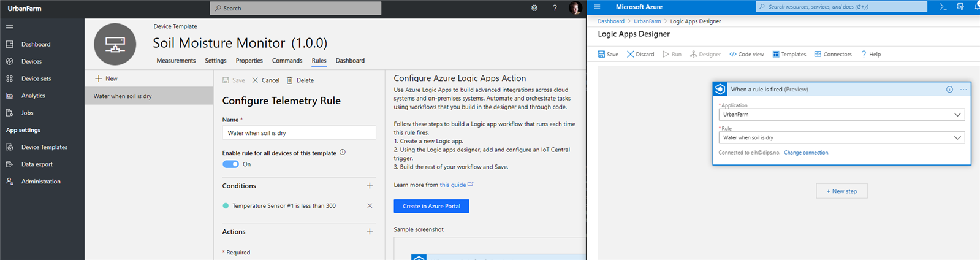Open Code view in Logic Apps toolbar
980x260 pixels.
coord(746,55)
